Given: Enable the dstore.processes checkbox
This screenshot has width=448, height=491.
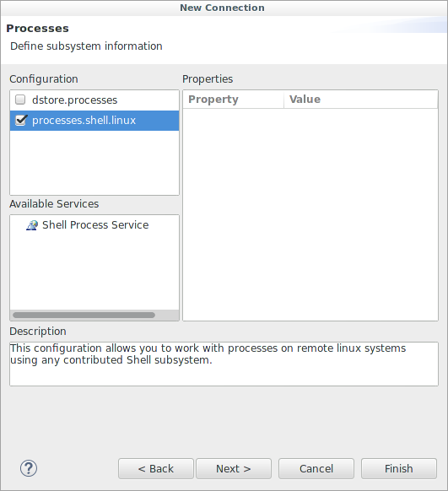Looking at the screenshot, I should [x=20, y=100].
